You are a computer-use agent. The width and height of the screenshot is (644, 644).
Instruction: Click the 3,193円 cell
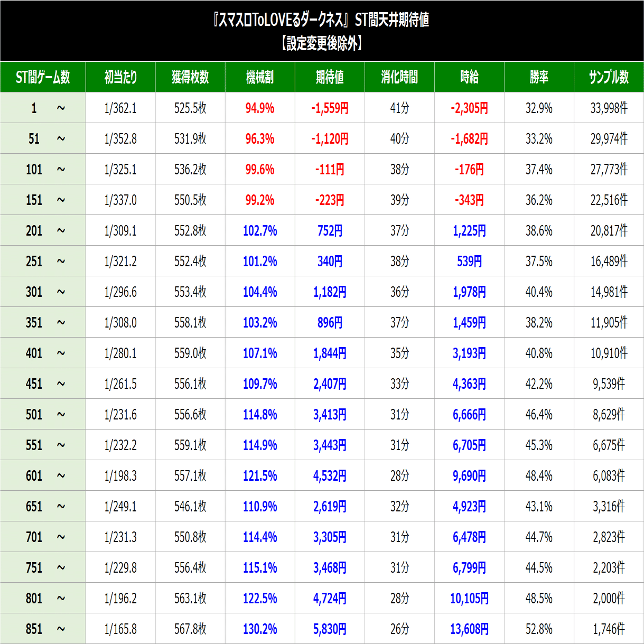tap(469, 353)
